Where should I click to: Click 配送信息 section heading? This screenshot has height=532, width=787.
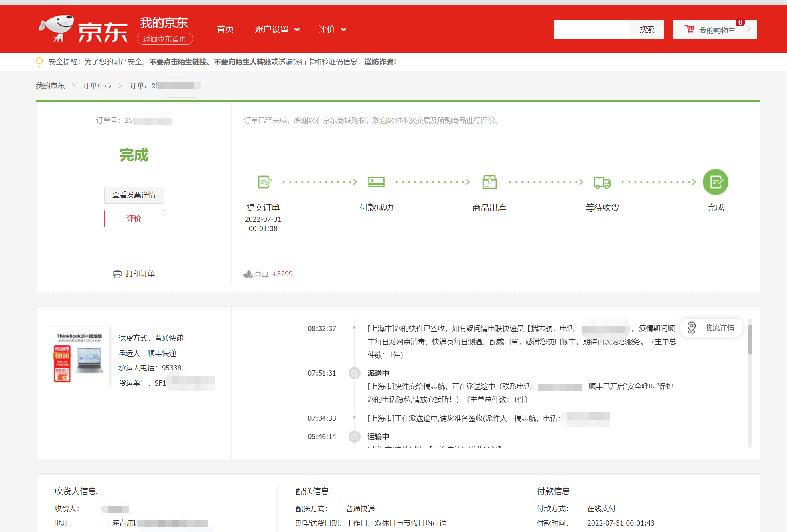312,491
